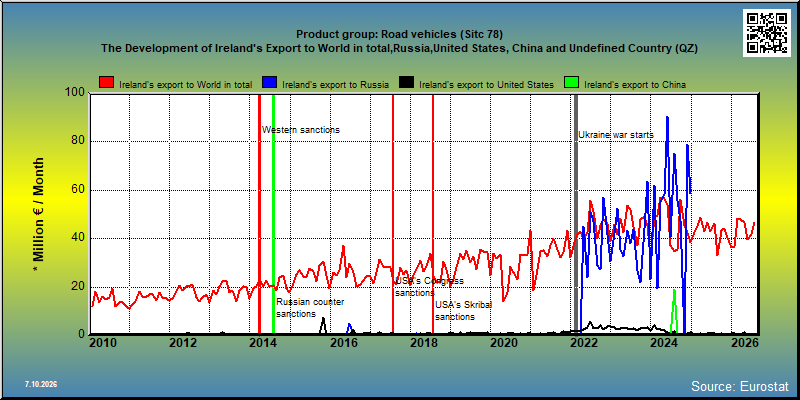Click the "Western sanctions" annotation
800x400 pixels.
[x=301, y=130]
